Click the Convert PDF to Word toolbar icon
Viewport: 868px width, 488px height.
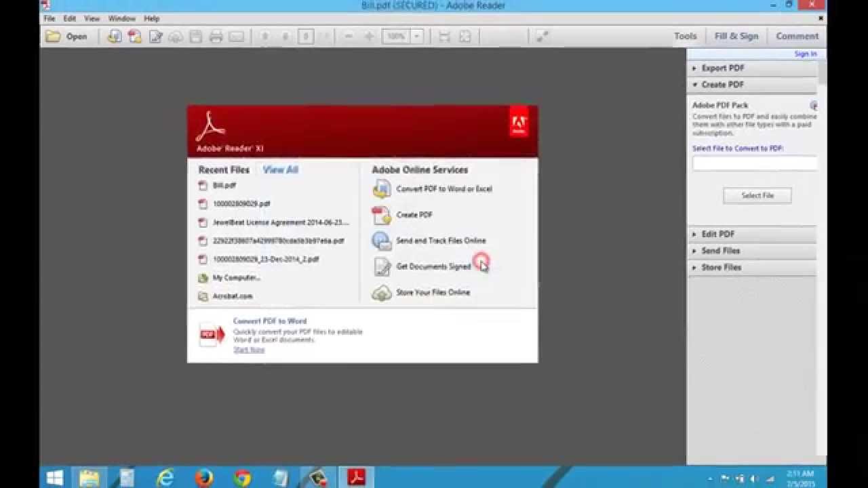(115, 37)
